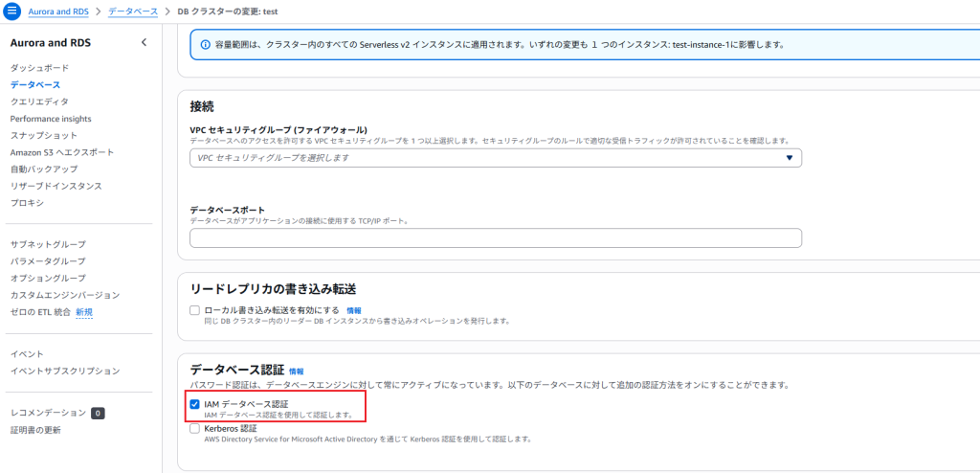Click the Aurora and RDS sidebar heading
980x473 pixels.
click(x=51, y=42)
